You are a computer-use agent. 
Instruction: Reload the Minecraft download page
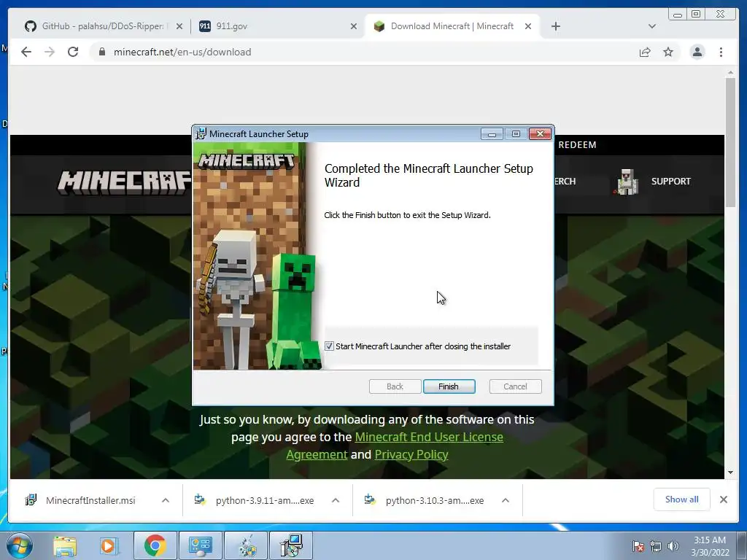[73, 52]
